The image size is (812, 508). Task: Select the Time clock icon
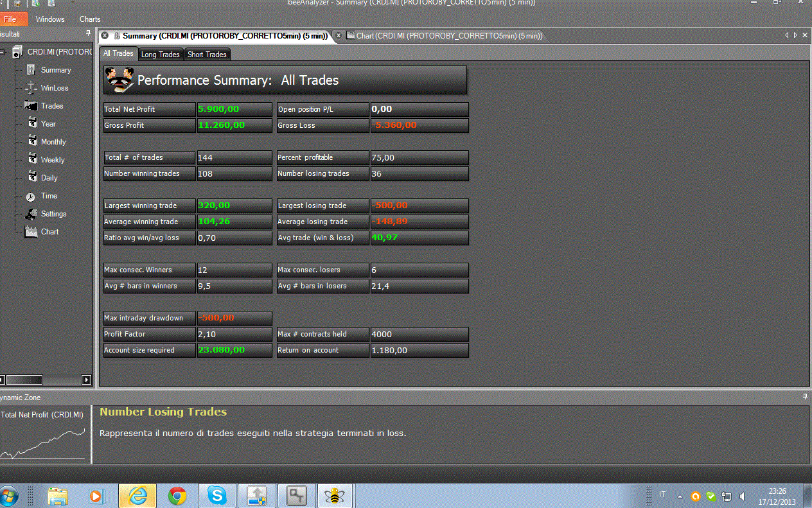(31, 196)
